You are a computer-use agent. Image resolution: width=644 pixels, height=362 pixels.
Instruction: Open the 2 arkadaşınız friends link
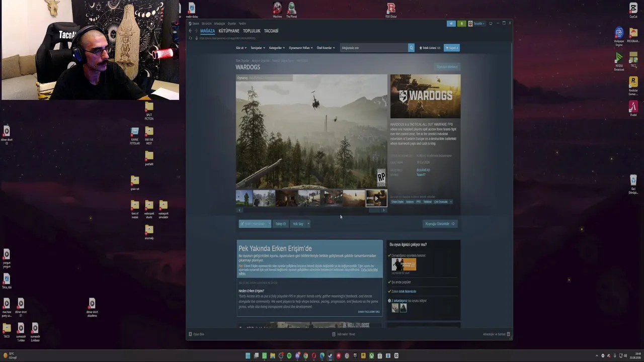400,301
